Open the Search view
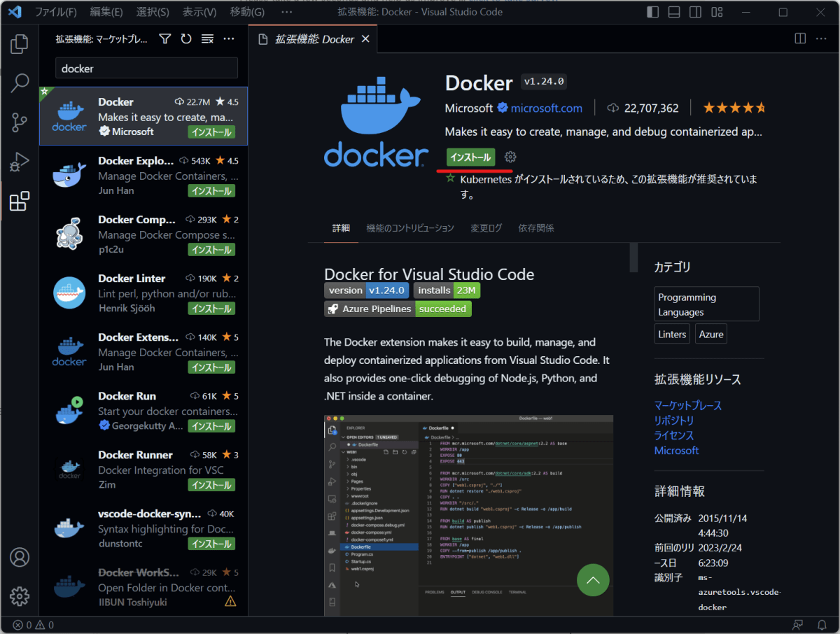The width and height of the screenshot is (840, 634). pos(19,83)
